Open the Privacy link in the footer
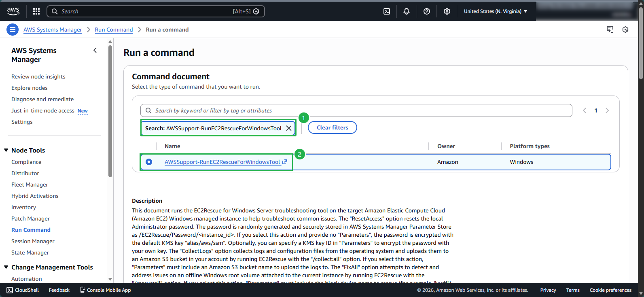The image size is (644, 297). click(x=548, y=290)
